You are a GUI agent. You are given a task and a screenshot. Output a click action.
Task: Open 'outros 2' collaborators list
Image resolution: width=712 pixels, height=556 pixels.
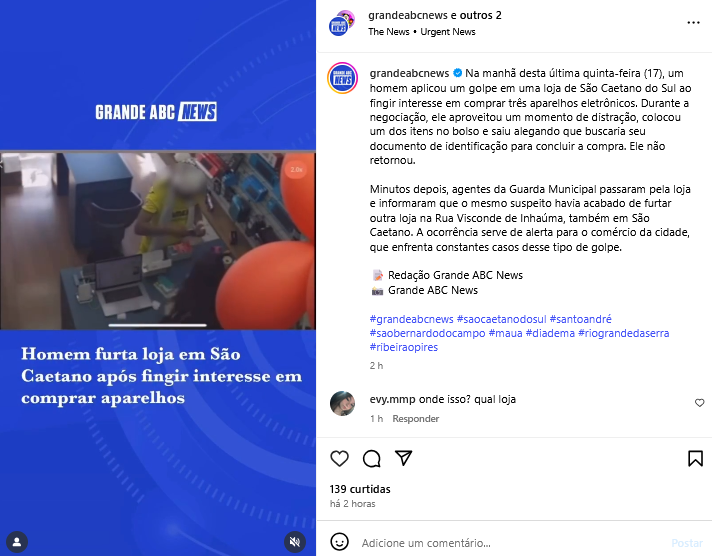tap(480, 15)
